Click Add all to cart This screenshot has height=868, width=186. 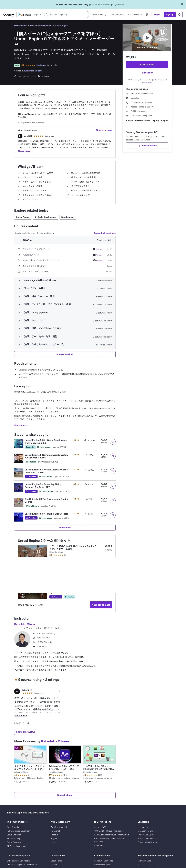(101, 605)
